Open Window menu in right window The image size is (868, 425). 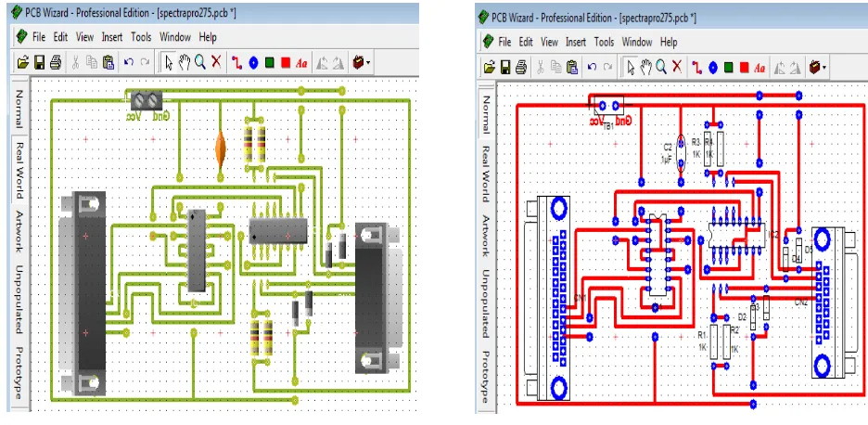coord(637,42)
